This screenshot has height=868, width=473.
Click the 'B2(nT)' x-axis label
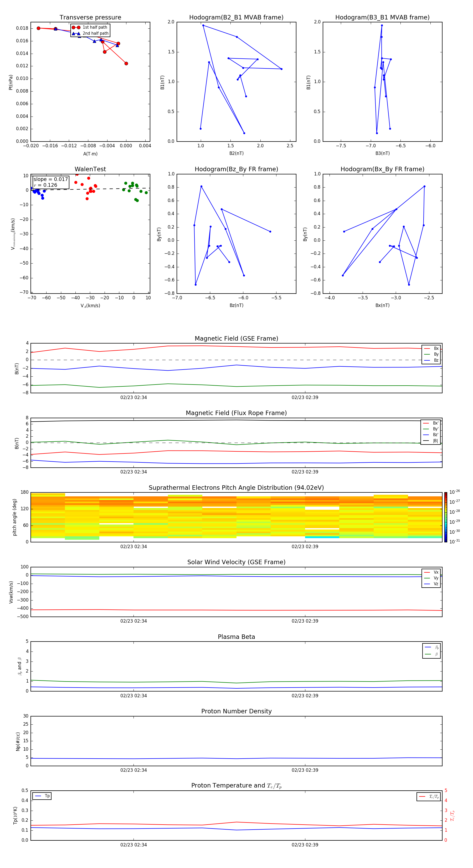(x=236, y=153)
